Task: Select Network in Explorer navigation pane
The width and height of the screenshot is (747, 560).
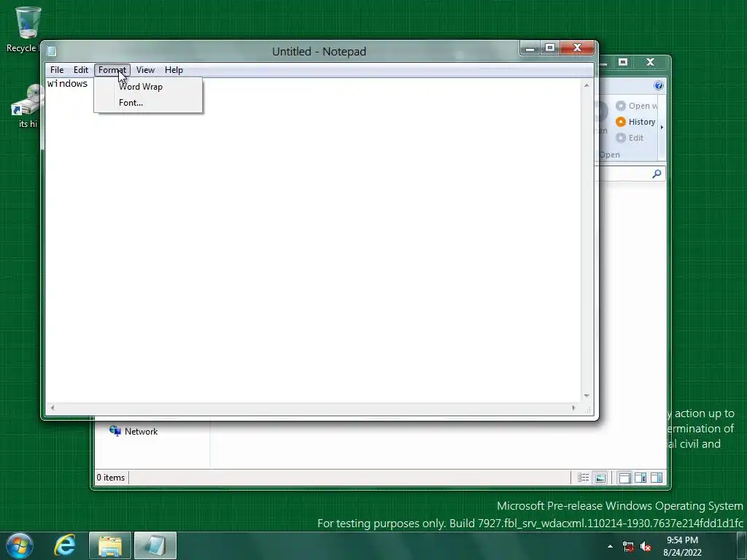Action: point(134,432)
